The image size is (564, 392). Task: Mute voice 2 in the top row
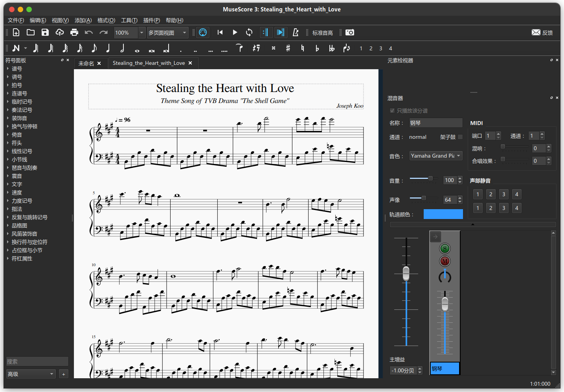(x=491, y=194)
